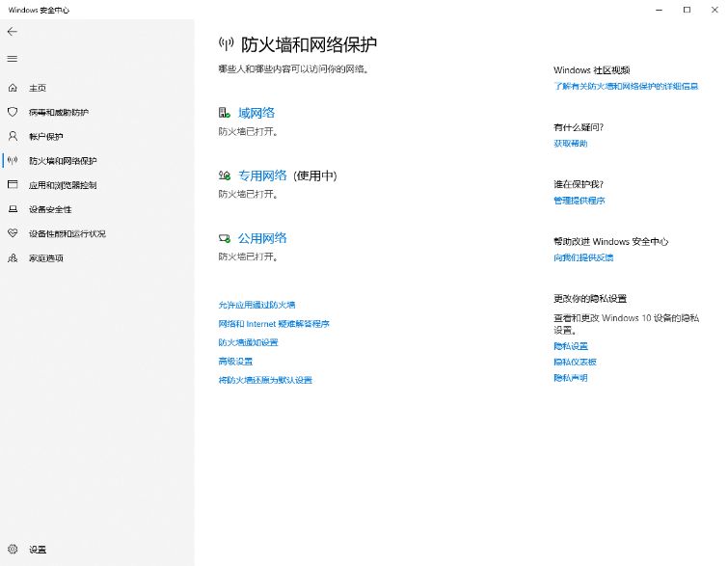This screenshot has width=728, height=566.
Task: Minimize the Windows 安全中心 window
Action: [659, 10]
